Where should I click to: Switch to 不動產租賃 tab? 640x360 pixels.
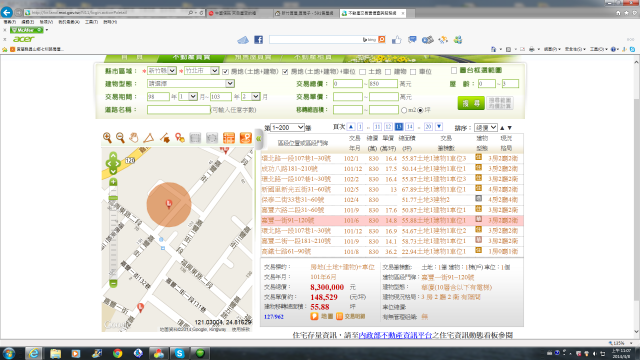[313, 58]
